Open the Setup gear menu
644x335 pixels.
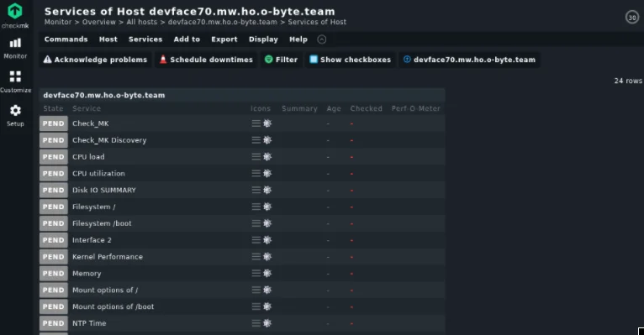pos(15,116)
